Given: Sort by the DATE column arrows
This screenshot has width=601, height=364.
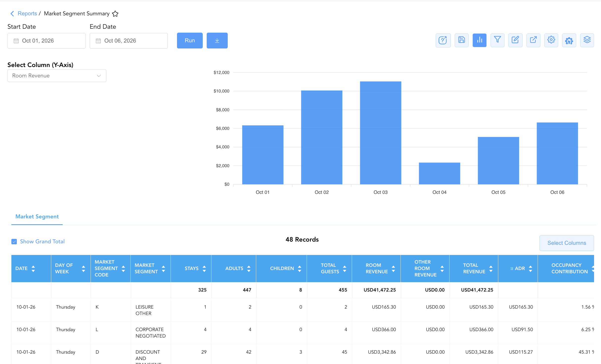Looking at the screenshot, I should click(33, 269).
